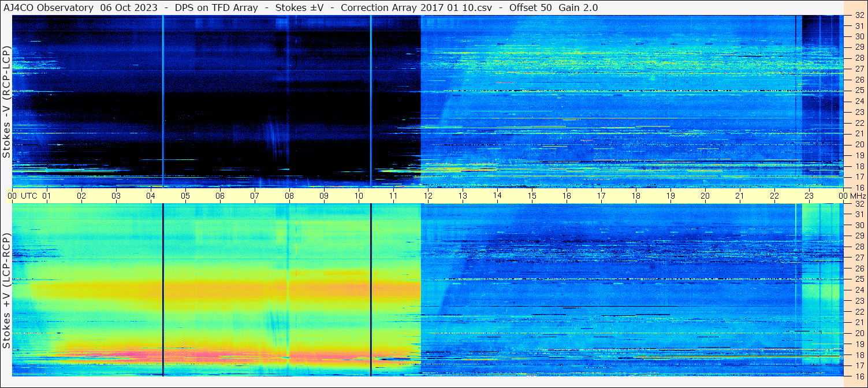The image size is (868, 388).
Task: Click '30' MHz tick of Stokes -V panel
Action: [x=859, y=37]
